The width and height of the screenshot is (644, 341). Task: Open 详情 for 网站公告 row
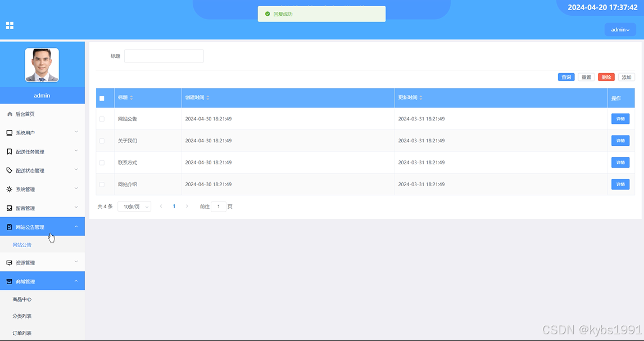[x=620, y=119]
